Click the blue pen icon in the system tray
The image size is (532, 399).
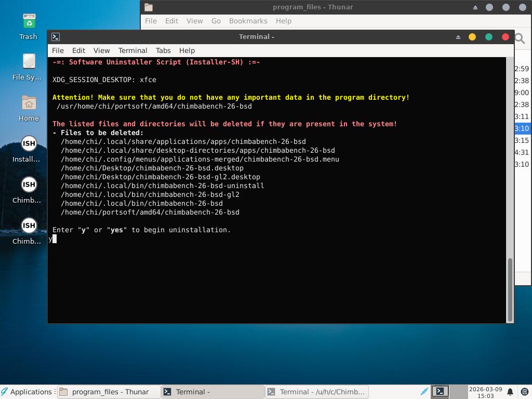[x=424, y=392]
